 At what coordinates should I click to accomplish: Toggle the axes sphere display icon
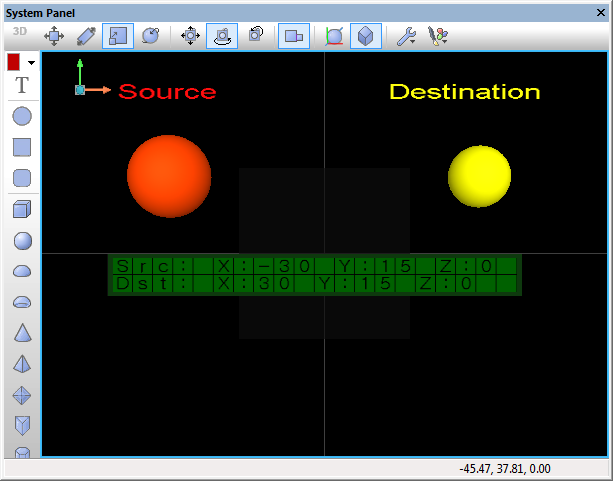point(334,36)
